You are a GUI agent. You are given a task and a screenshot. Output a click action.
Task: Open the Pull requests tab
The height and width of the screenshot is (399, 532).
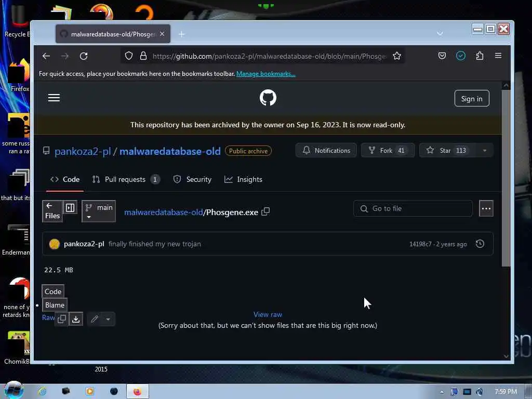[126, 179]
